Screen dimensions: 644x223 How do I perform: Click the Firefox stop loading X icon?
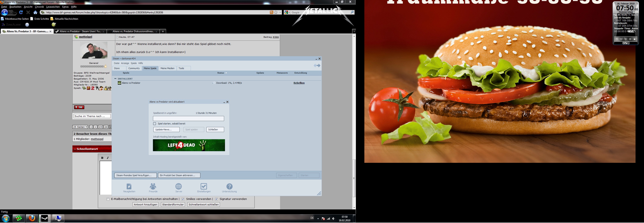pyautogui.click(x=28, y=12)
